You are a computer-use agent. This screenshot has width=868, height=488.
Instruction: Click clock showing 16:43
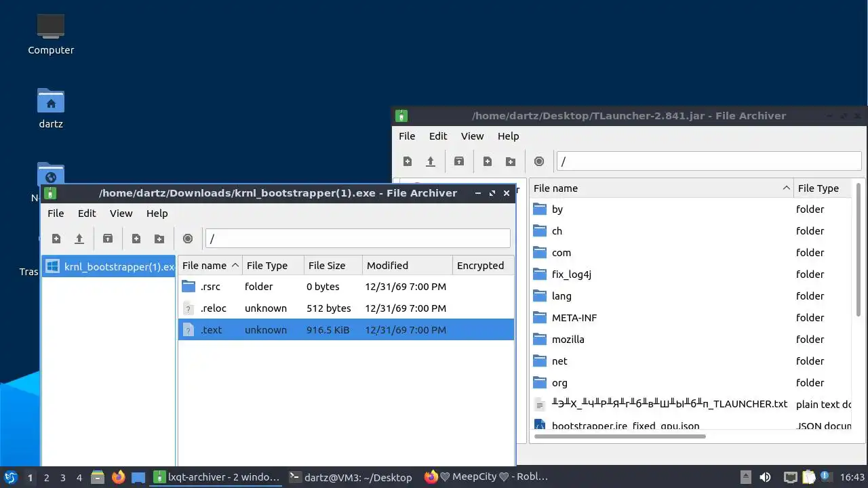852,477
